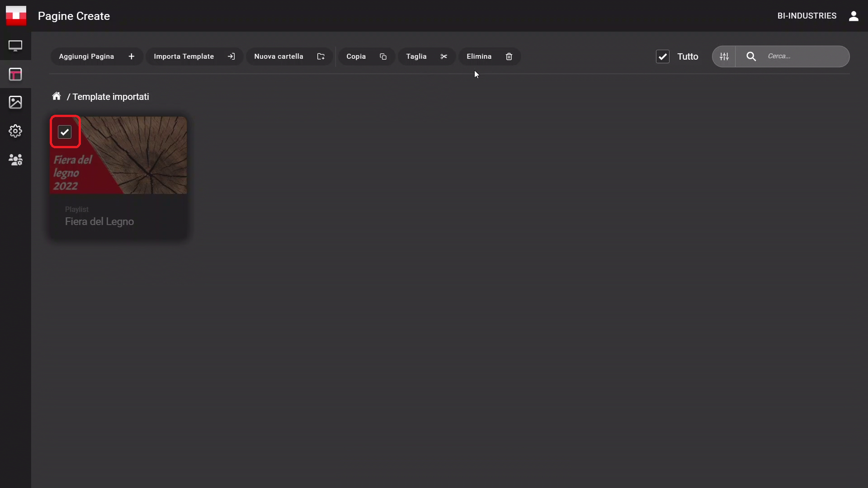Click the search magnifier icon
868x488 pixels.
(751, 56)
